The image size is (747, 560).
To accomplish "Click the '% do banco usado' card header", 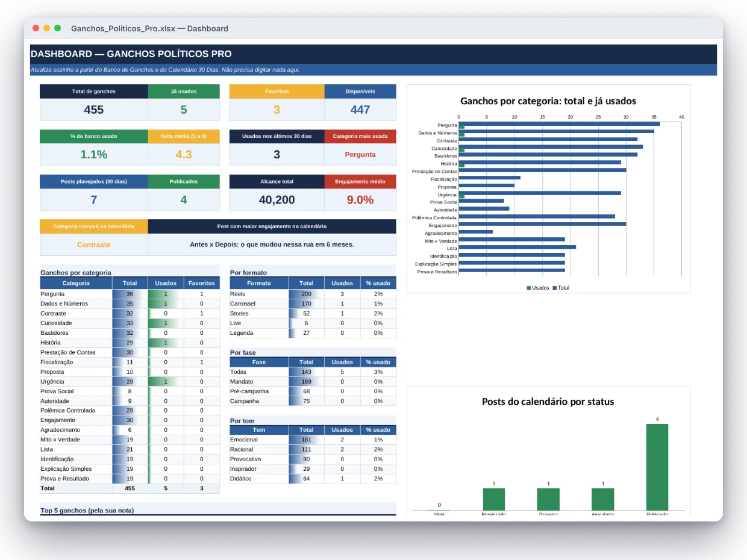I will click(x=94, y=136).
